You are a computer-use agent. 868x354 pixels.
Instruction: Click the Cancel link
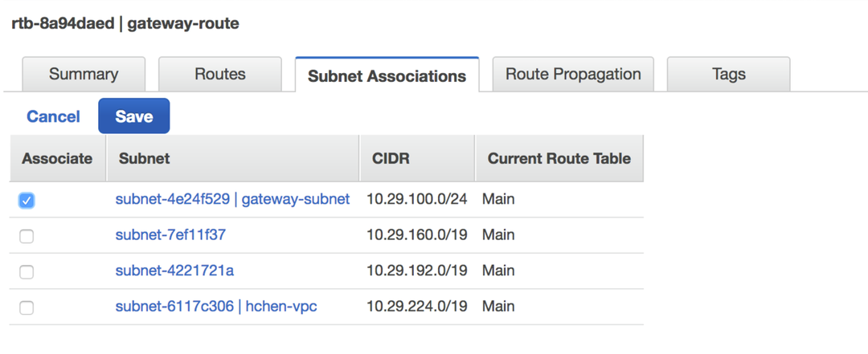pos(53,116)
